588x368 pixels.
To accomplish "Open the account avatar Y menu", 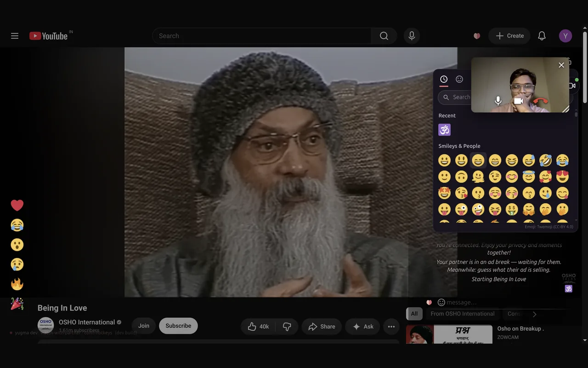I will tap(565, 36).
